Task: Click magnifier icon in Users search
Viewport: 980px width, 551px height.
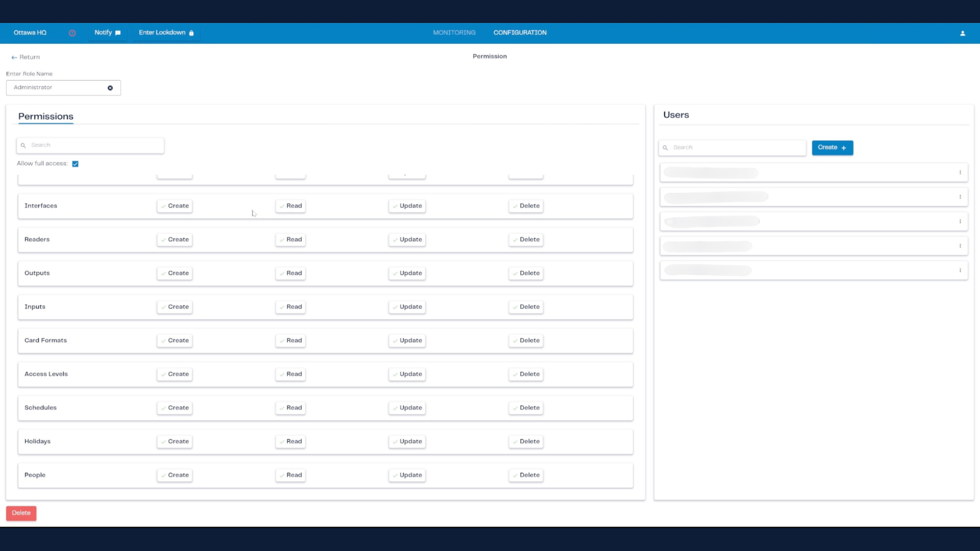Action: (666, 148)
